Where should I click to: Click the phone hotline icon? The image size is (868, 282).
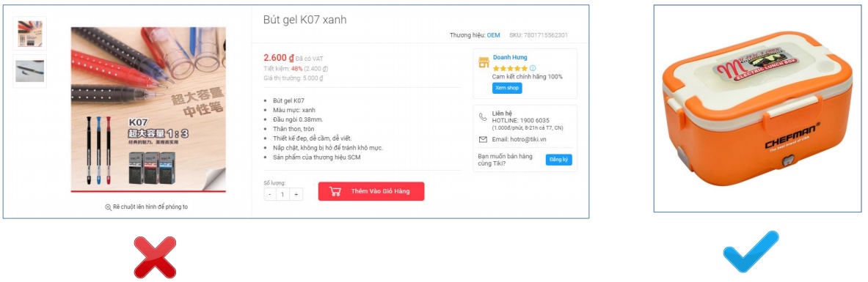coord(484,116)
